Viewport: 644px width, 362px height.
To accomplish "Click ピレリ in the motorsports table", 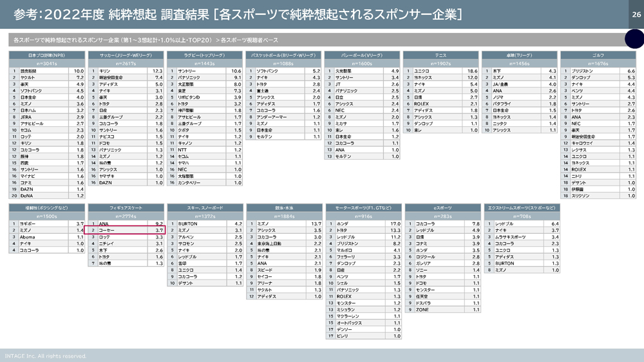I will click(342, 336).
